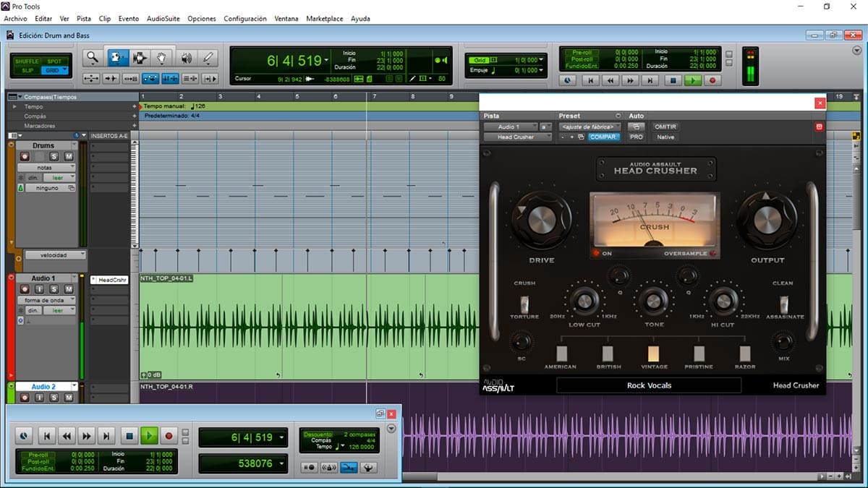Open the Pista menu
Screen dimensions: 868x488
(x=84, y=18)
